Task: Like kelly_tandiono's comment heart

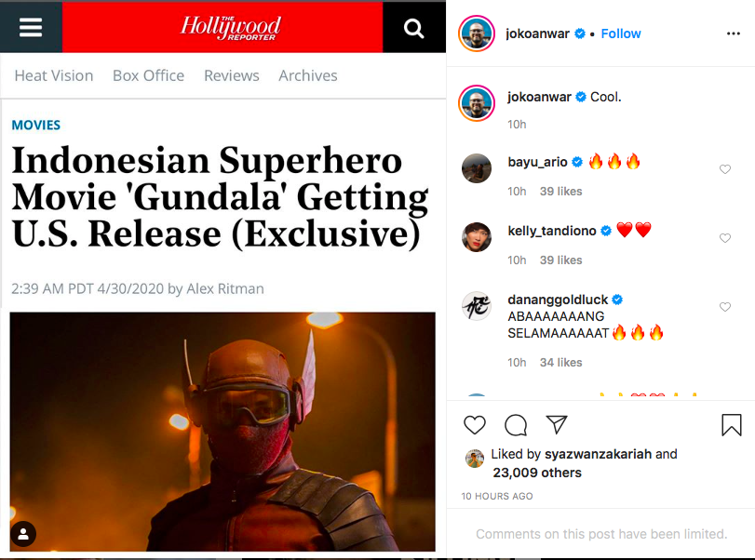Action: point(725,237)
